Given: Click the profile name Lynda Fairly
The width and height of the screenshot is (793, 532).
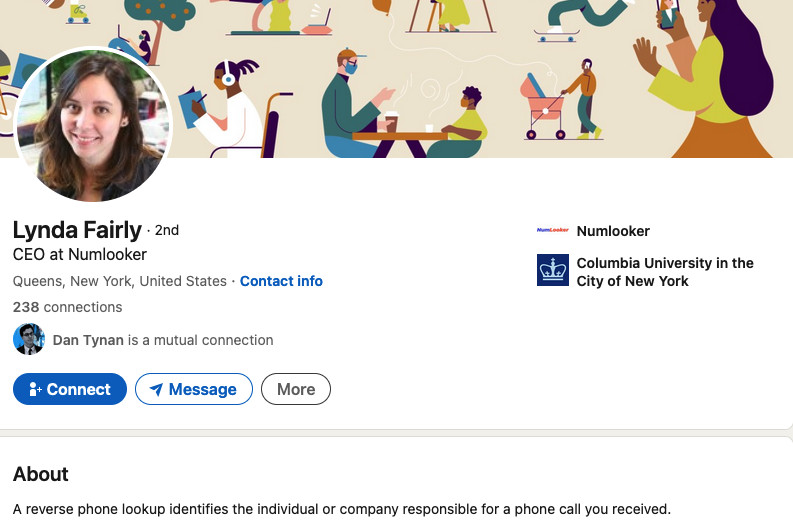Looking at the screenshot, I should tap(77, 230).
